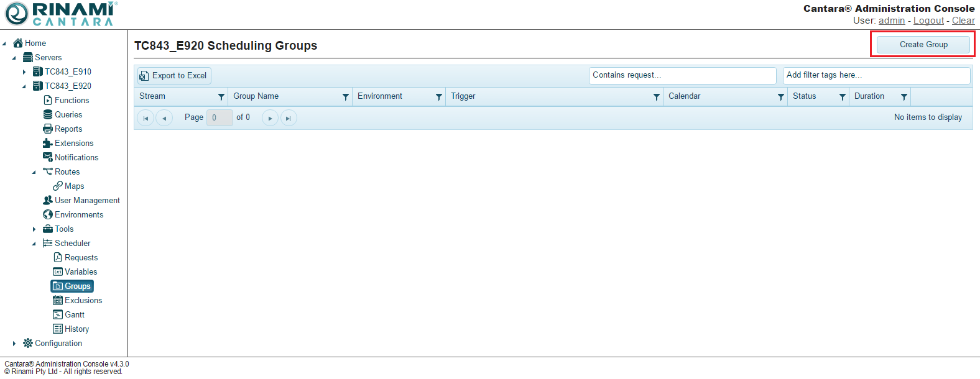This screenshot has height=379, width=980.
Task: Jump to the next page arrow
Action: coord(270,118)
